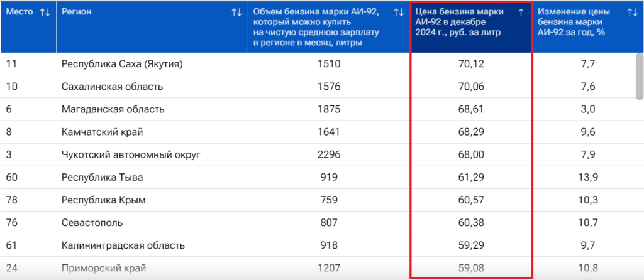Click rank cell 78 for Крым

click(x=11, y=200)
